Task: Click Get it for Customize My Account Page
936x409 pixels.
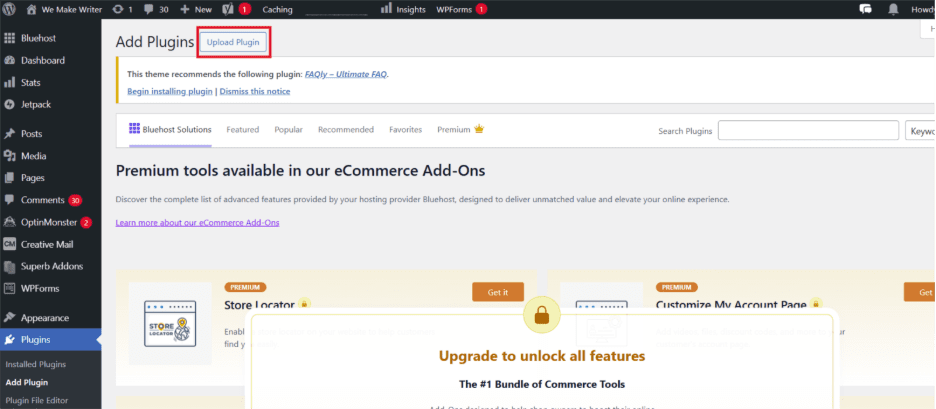Action: pos(919,292)
